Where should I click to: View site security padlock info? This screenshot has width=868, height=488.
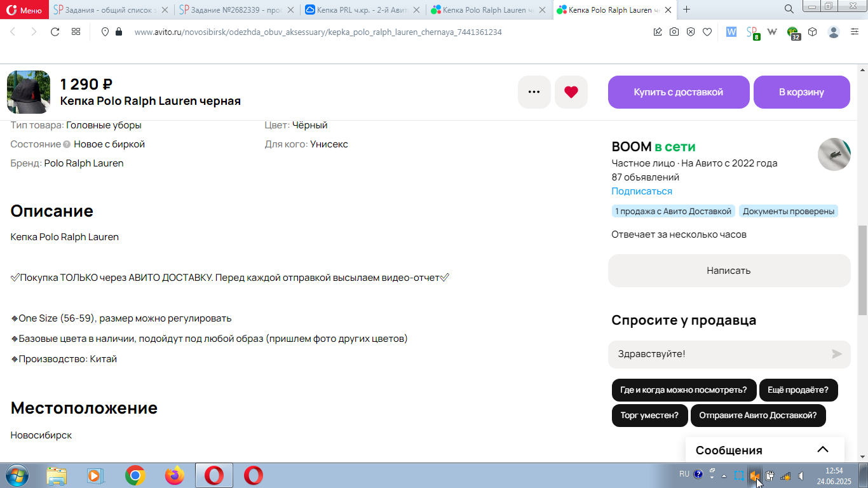click(118, 32)
